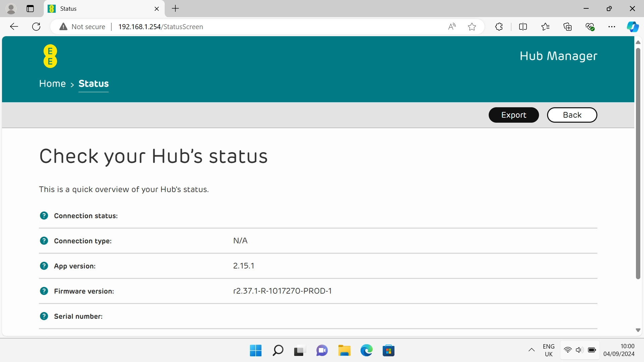Navigate to Home via breadcrumb
Screen dimensions: 644x362
tap(52, 83)
